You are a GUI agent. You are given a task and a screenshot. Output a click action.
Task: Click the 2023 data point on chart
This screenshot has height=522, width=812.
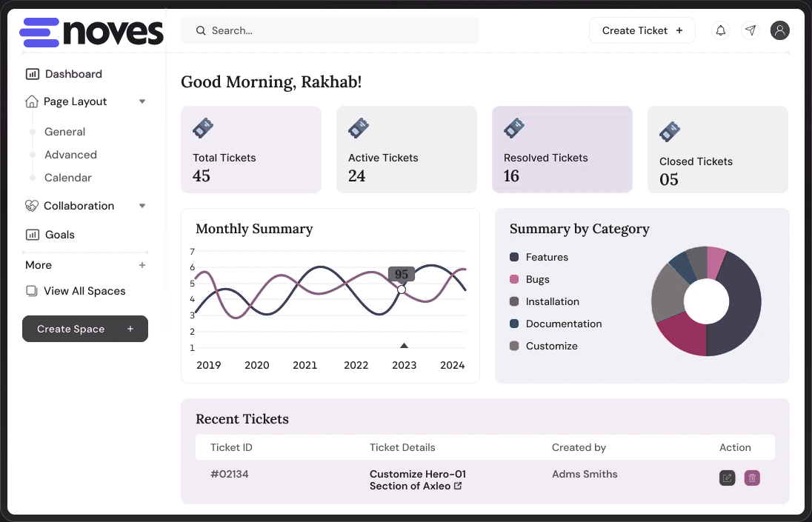(x=402, y=290)
